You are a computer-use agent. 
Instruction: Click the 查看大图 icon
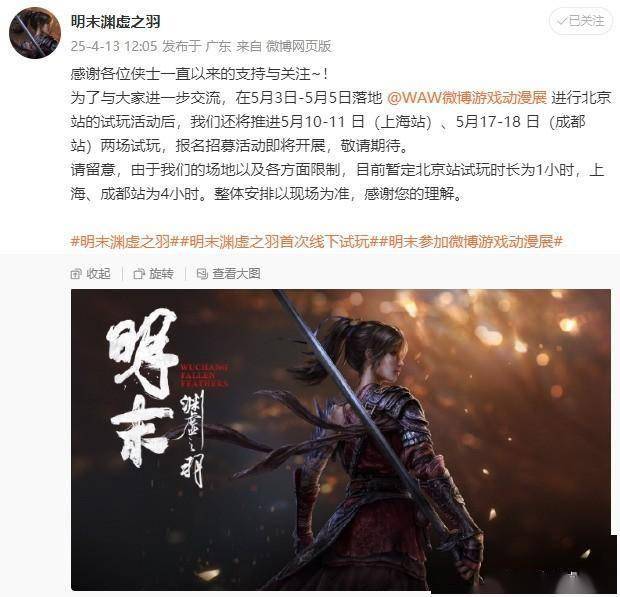click(x=202, y=274)
